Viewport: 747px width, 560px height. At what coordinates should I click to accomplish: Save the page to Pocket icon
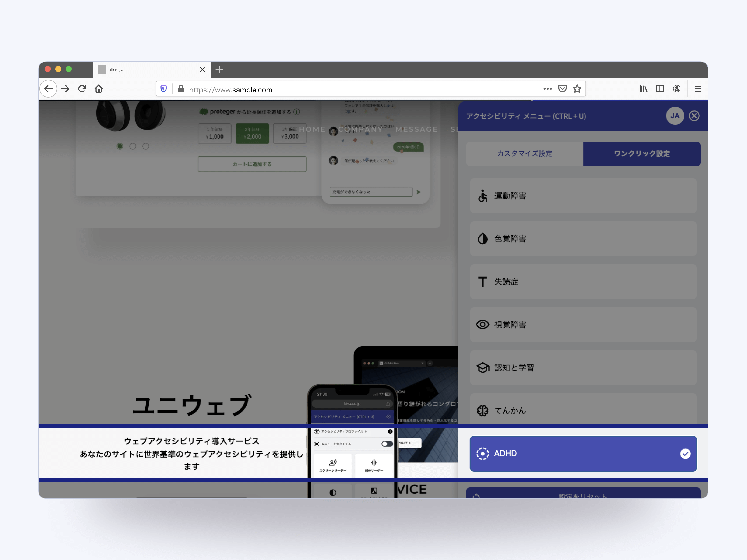562,89
